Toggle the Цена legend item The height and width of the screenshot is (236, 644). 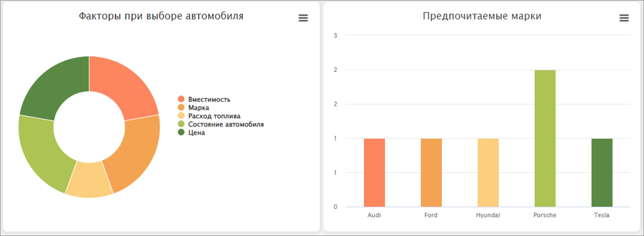pos(196,133)
